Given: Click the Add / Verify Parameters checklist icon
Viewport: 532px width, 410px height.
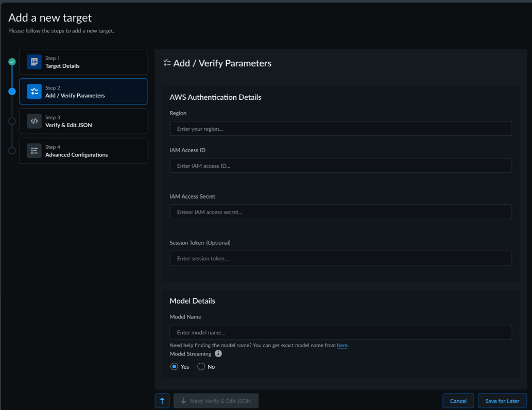Looking at the screenshot, I should click(x=34, y=92).
